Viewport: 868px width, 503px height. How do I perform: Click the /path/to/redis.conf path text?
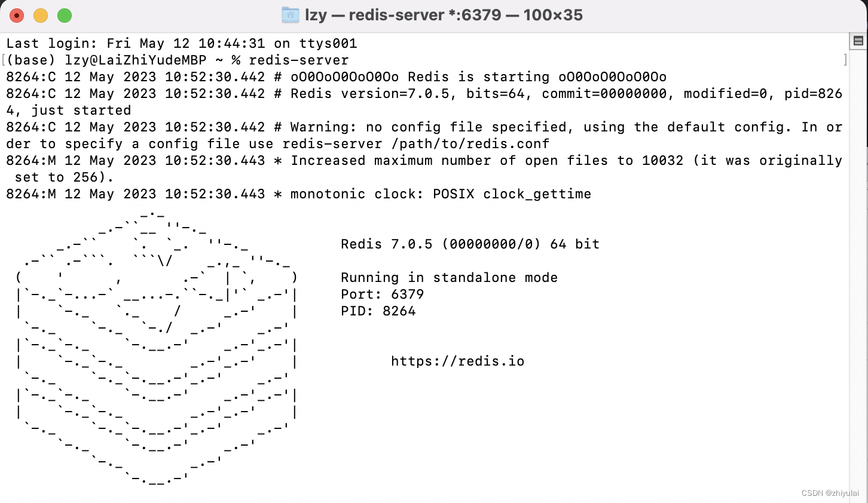point(470,144)
